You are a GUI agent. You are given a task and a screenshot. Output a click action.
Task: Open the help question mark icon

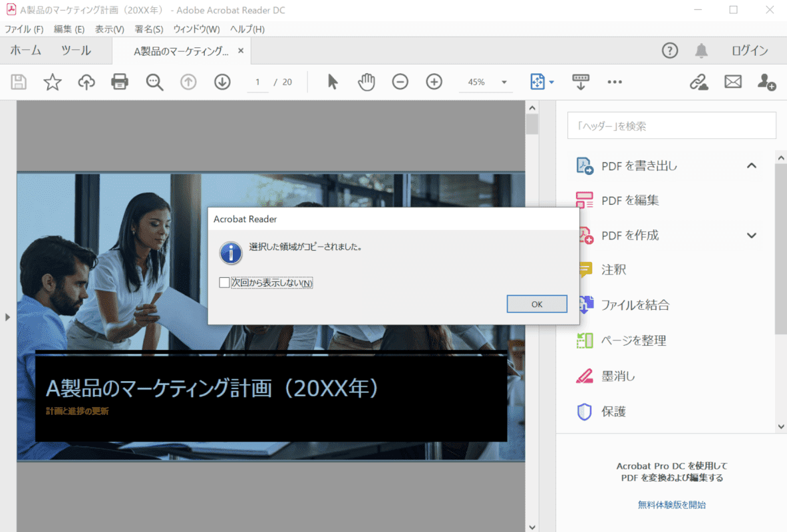[669, 50]
